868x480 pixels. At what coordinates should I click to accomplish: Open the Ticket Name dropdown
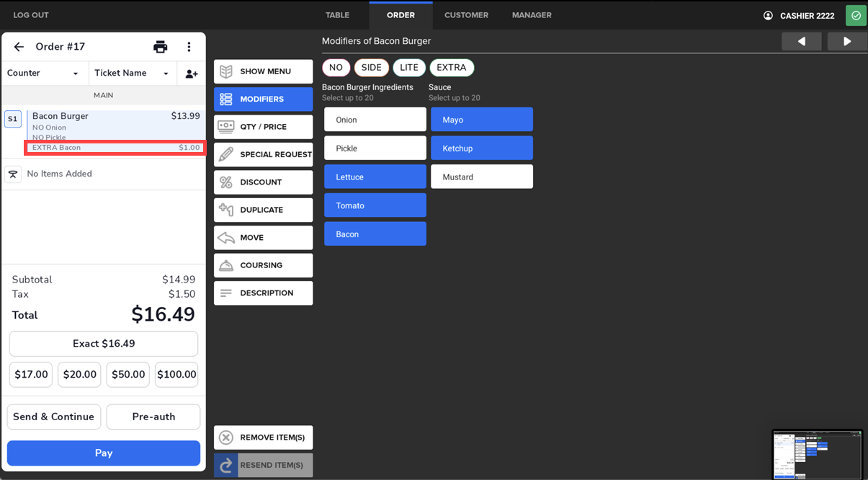(132, 74)
